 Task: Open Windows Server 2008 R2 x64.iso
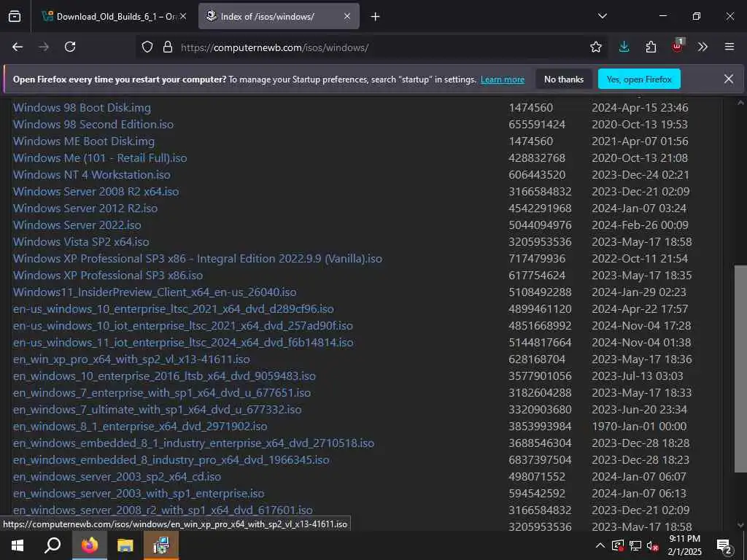[96, 192]
